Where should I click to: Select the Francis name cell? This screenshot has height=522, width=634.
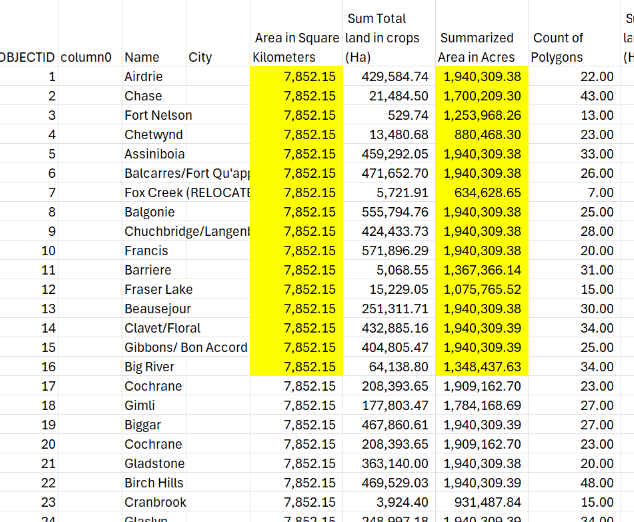(146, 251)
